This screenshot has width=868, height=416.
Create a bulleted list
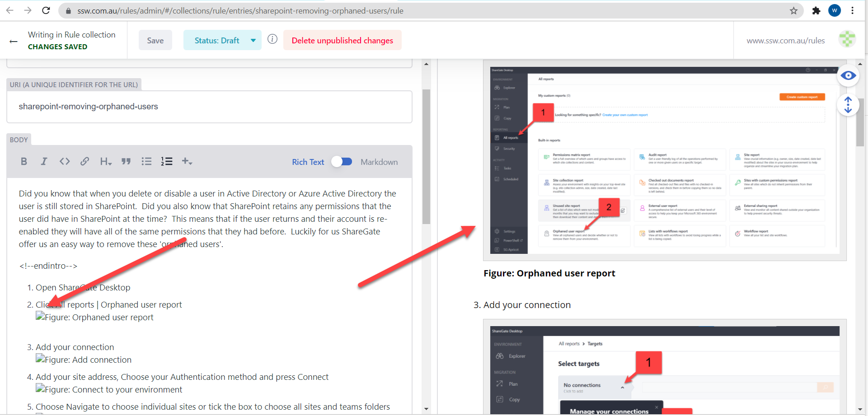click(146, 161)
